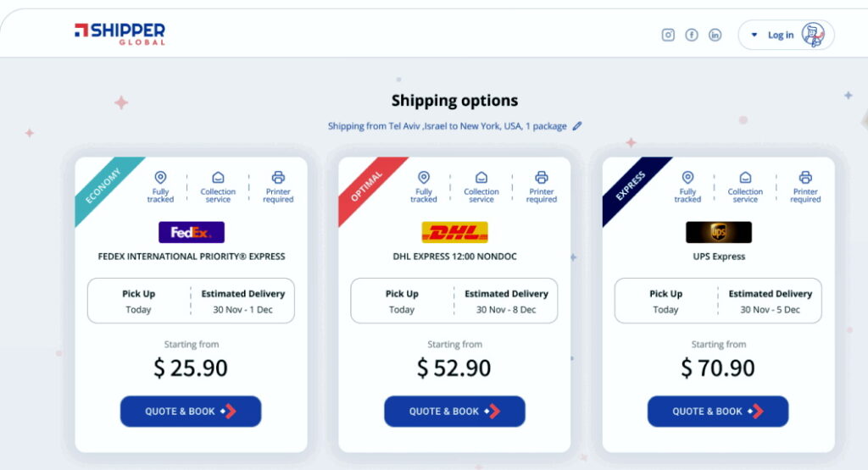
Task: Open the Facebook social icon
Action: [692, 35]
